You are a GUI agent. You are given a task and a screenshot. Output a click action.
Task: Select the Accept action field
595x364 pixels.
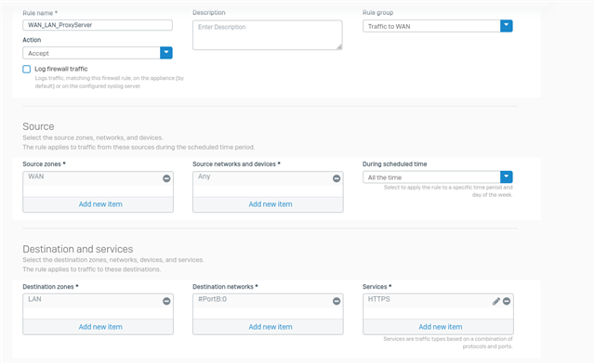coord(91,53)
